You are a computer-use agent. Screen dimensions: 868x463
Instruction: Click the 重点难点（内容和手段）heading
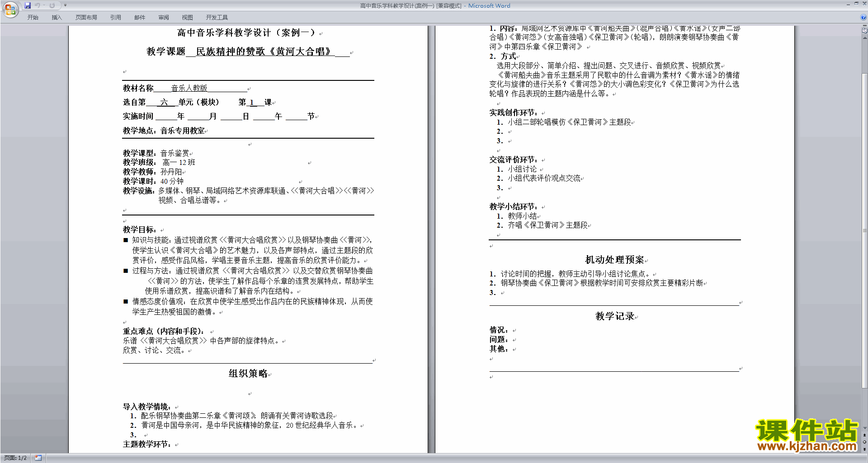coord(163,331)
